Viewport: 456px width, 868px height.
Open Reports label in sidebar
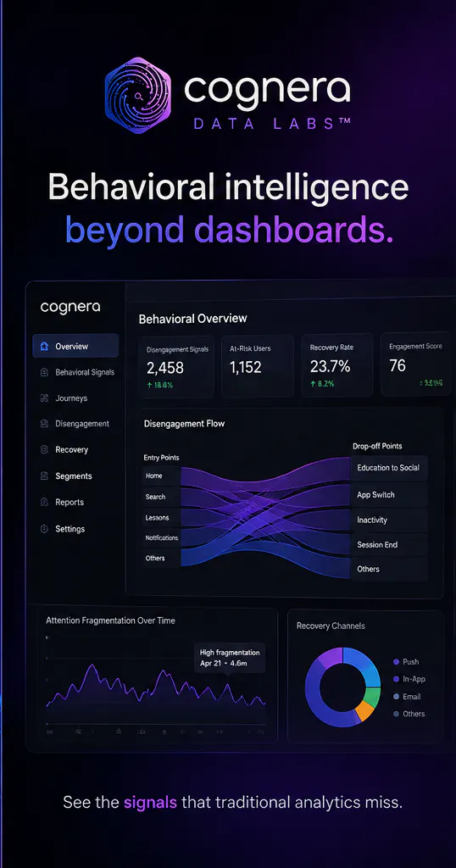click(x=70, y=502)
